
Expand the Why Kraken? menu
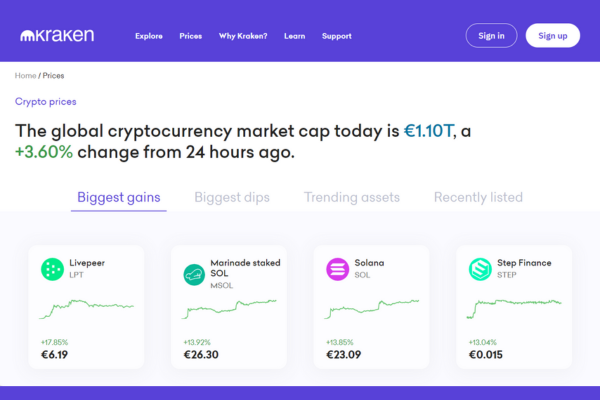(x=243, y=36)
